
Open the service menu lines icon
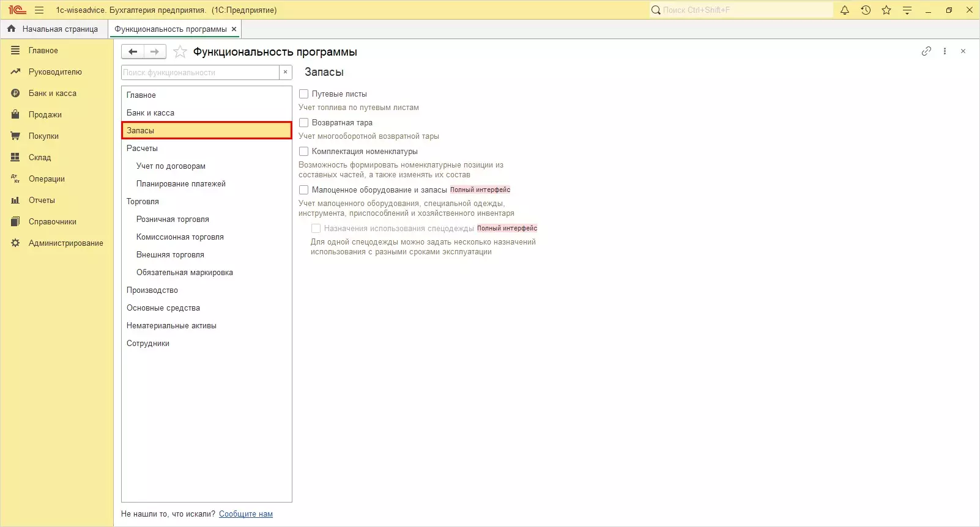pyautogui.click(x=907, y=10)
